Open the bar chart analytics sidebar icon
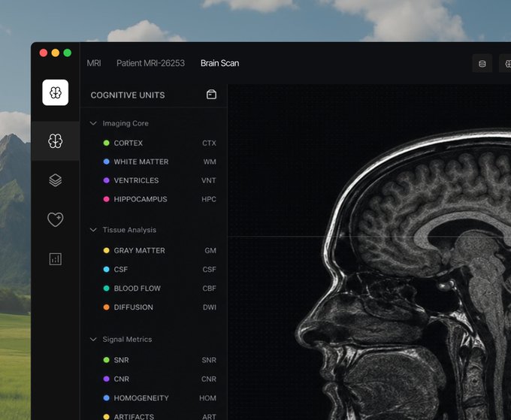 [56, 259]
